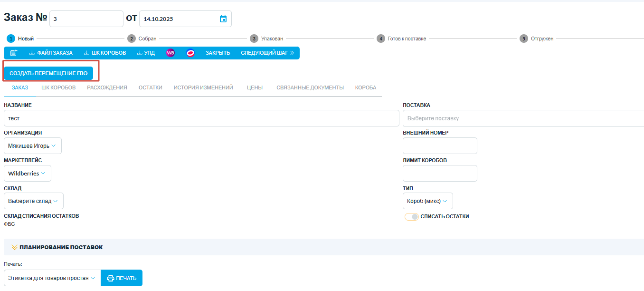
Task: Click the Следующий шаг button
Action: (x=267, y=53)
